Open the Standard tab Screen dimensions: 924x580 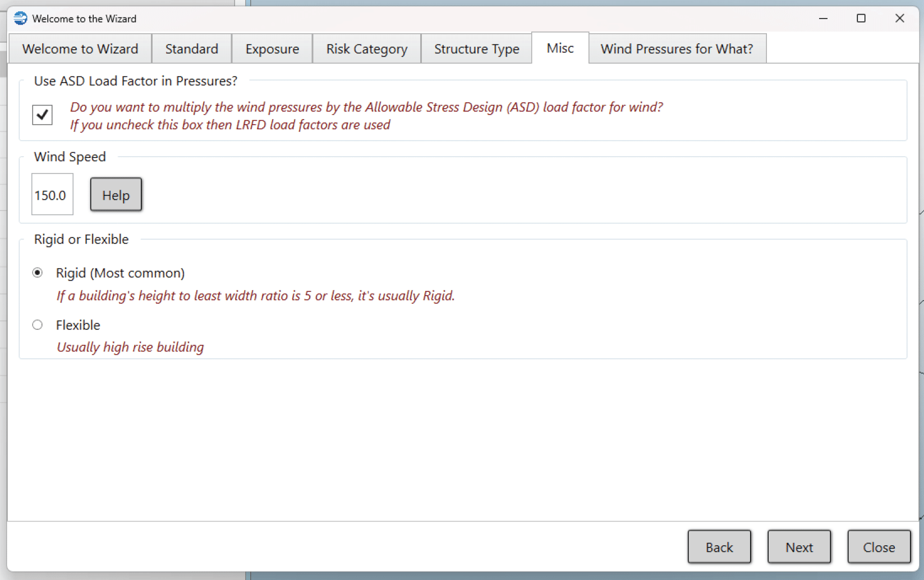coord(191,49)
